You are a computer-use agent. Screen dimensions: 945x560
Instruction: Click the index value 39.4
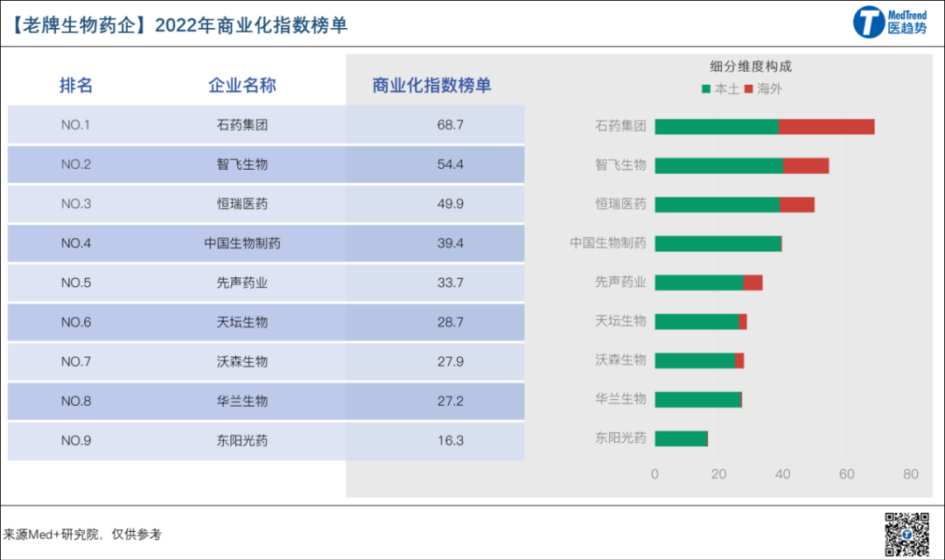click(x=451, y=243)
